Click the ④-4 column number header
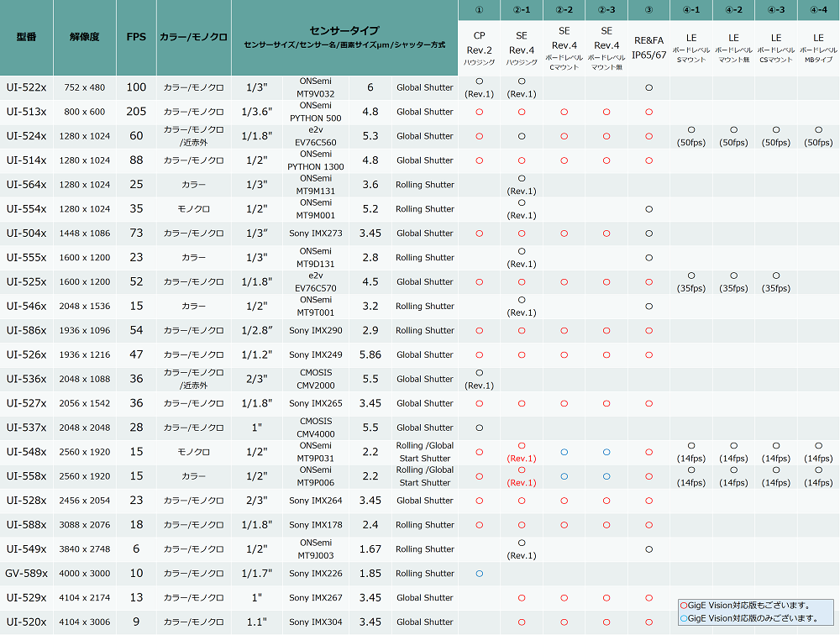 (818, 9)
